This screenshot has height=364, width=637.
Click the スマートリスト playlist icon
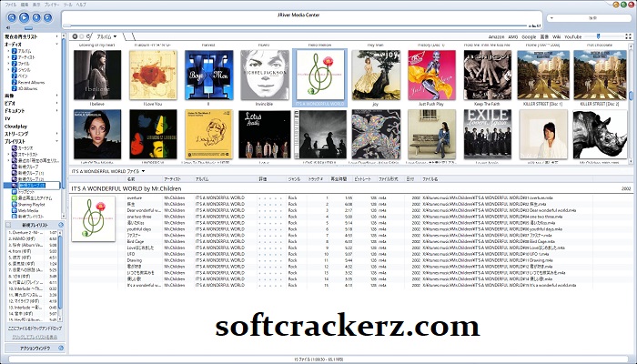(15, 155)
